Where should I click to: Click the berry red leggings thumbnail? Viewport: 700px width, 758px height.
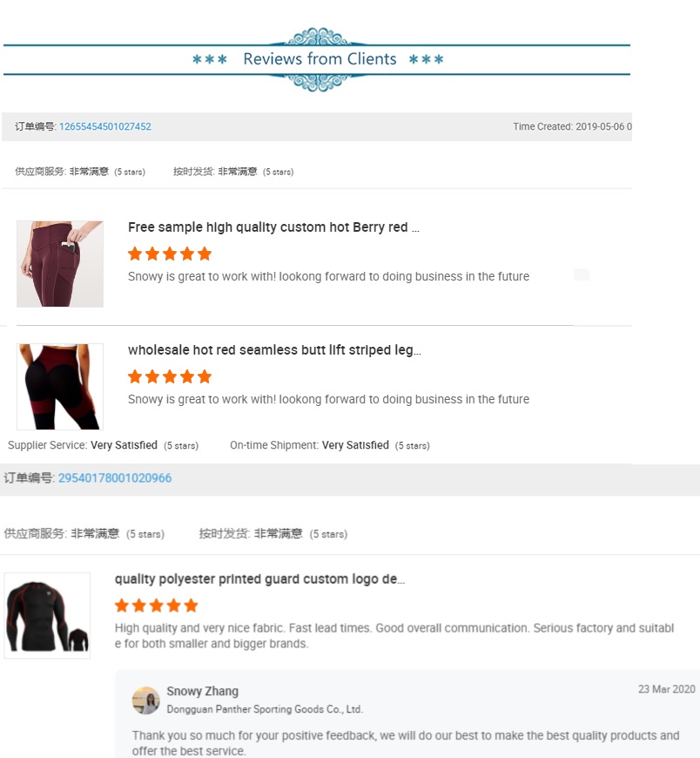coord(60,264)
